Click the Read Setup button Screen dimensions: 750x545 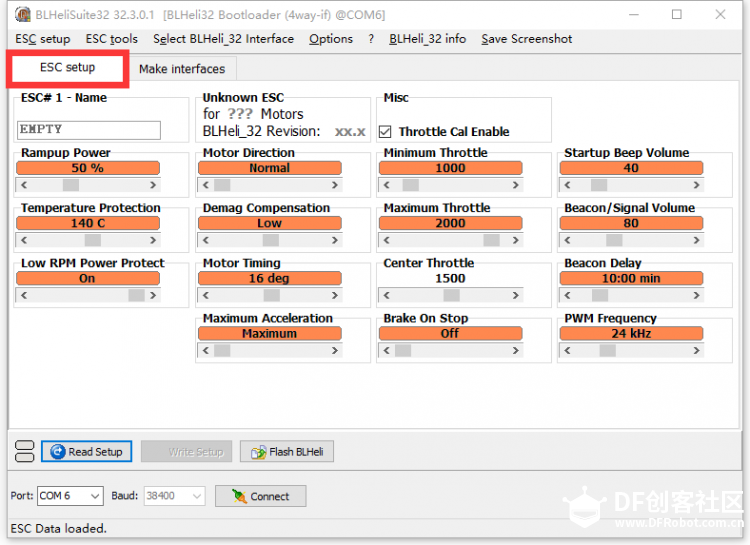[87, 451]
